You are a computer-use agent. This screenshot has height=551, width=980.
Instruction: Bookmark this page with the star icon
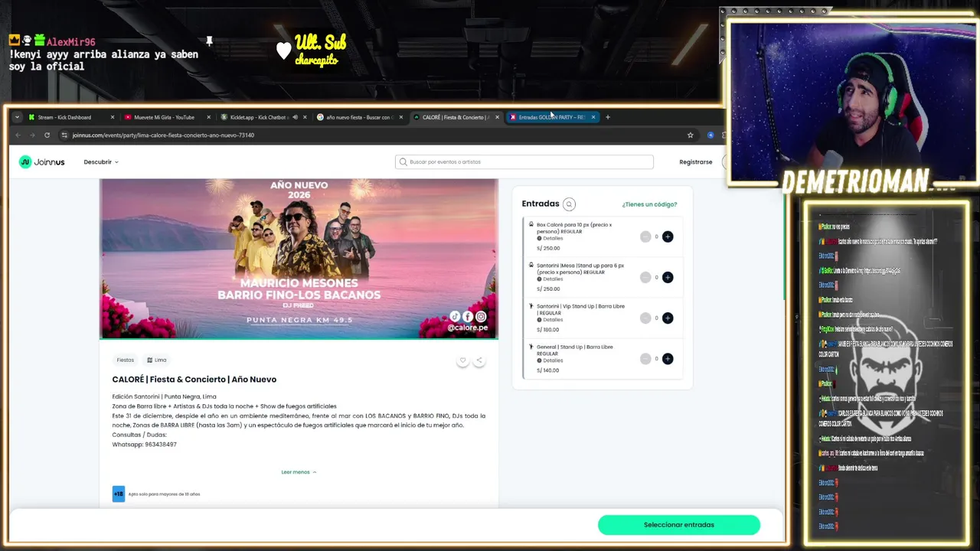[690, 135]
